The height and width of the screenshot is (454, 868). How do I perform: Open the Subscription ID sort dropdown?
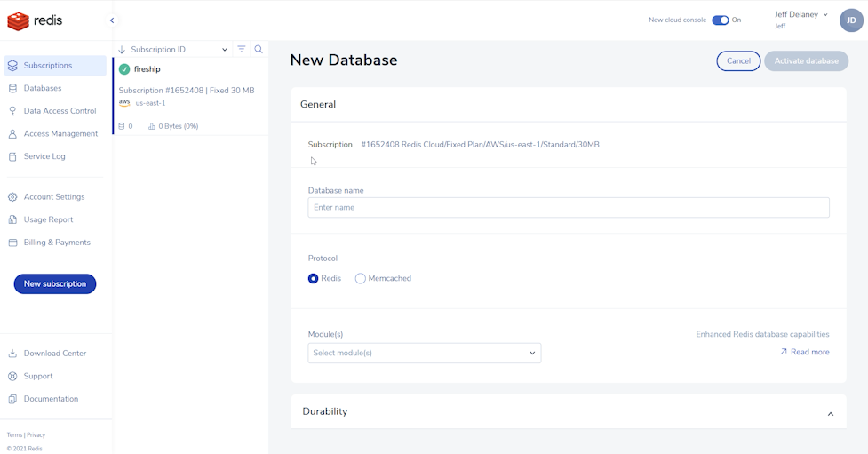[224, 50]
